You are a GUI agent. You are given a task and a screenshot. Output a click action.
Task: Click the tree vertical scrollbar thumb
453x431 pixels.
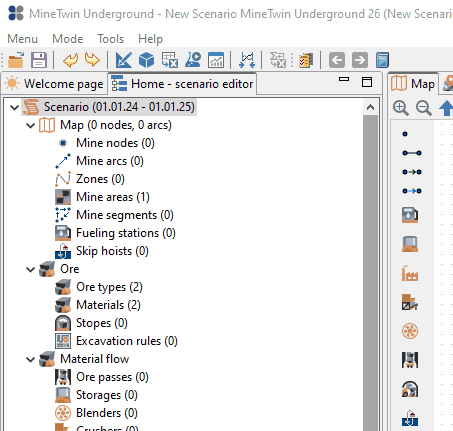pyautogui.click(x=370, y=273)
